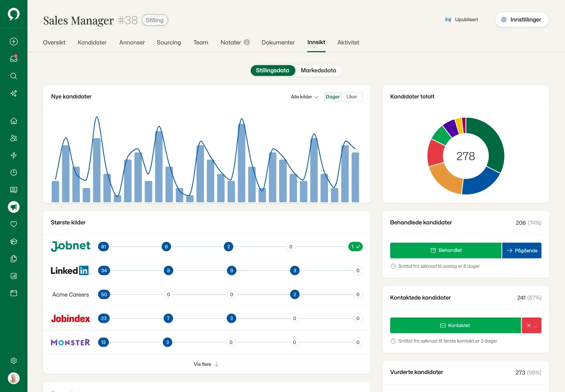
Task: Open Innstillinger settings button
Action: (x=522, y=19)
